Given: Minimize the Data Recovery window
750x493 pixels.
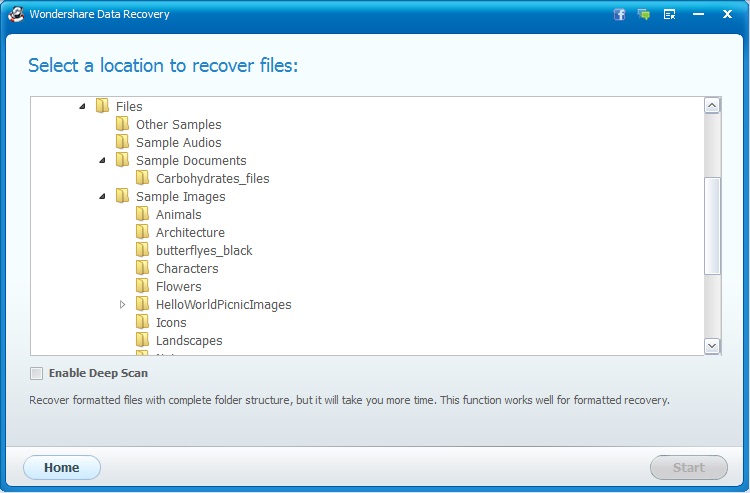Looking at the screenshot, I should click(x=698, y=14).
